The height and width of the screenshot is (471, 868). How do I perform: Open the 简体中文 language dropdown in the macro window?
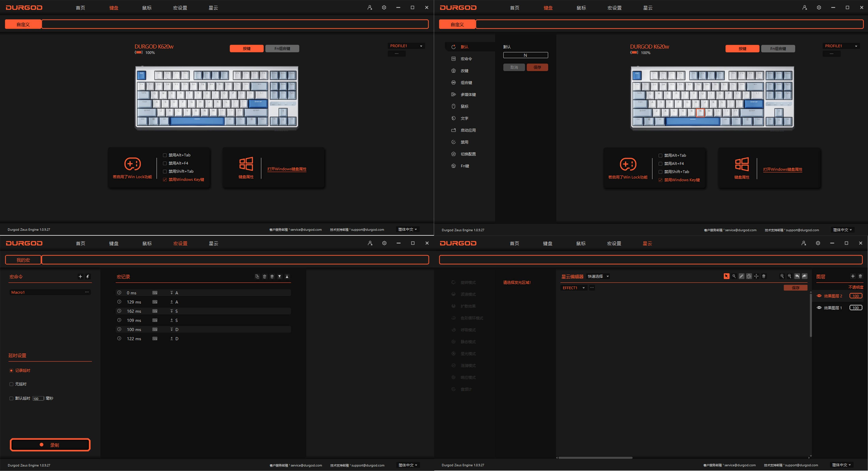[x=408, y=465]
